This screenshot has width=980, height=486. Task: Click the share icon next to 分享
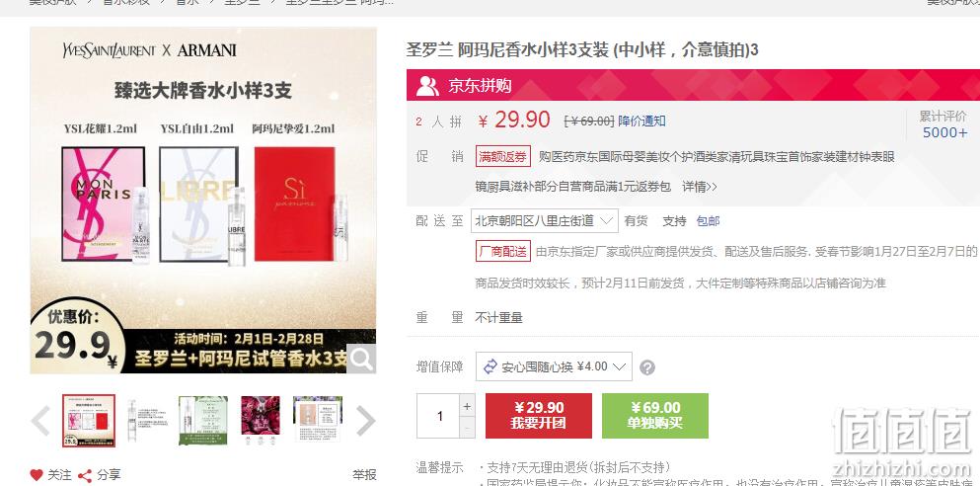click(x=84, y=475)
